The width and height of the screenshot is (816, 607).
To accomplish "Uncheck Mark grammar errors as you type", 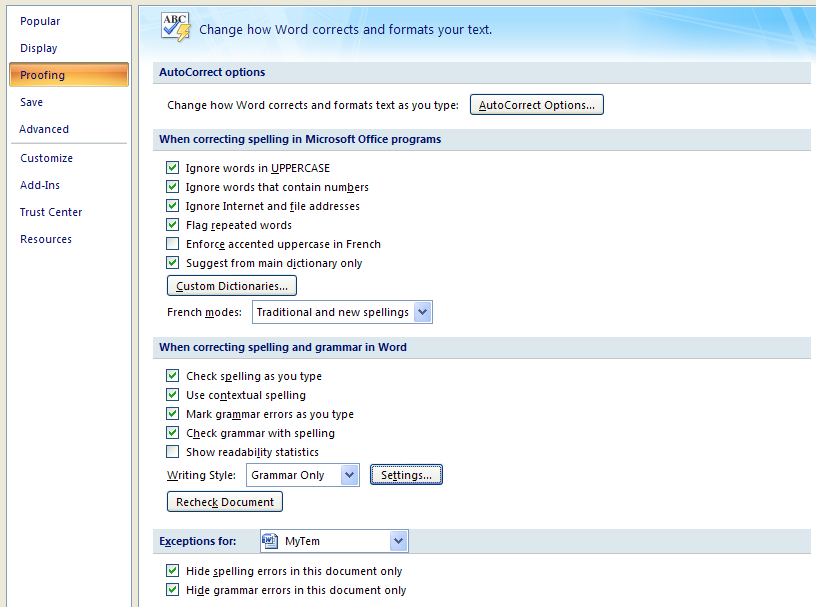I will click(x=172, y=413).
